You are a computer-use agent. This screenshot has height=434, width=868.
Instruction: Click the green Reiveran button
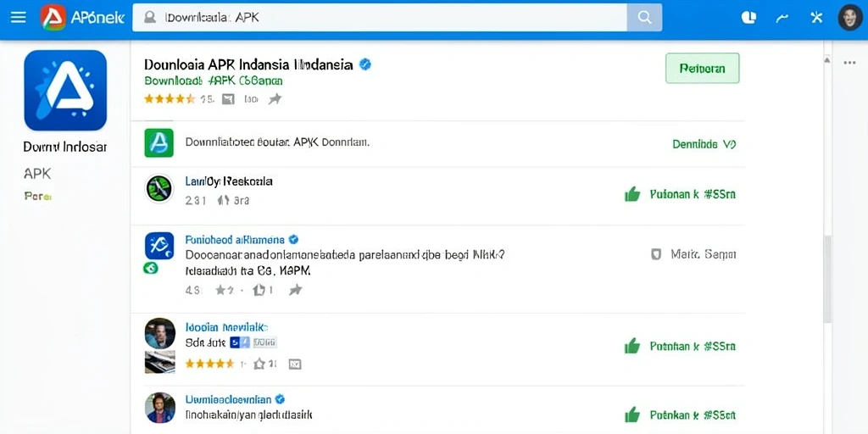click(x=702, y=68)
